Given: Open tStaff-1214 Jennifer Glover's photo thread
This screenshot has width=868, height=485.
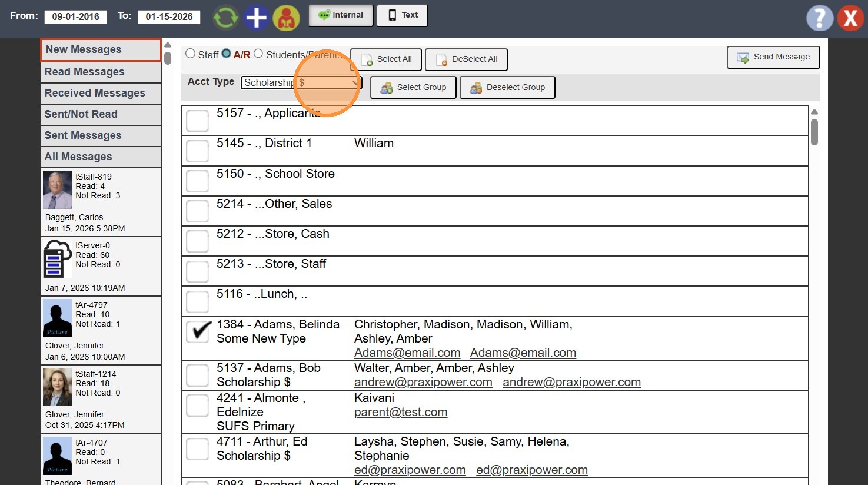Looking at the screenshot, I should pos(57,387).
